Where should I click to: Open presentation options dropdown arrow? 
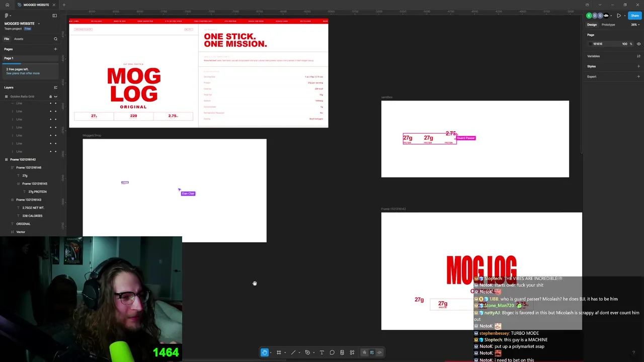coord(624,16)
